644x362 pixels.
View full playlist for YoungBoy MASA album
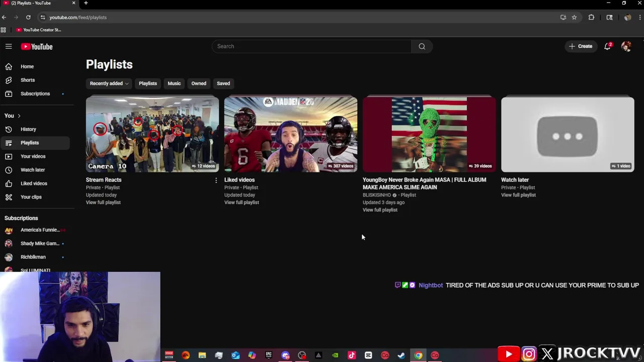click(x=380, y=210)
